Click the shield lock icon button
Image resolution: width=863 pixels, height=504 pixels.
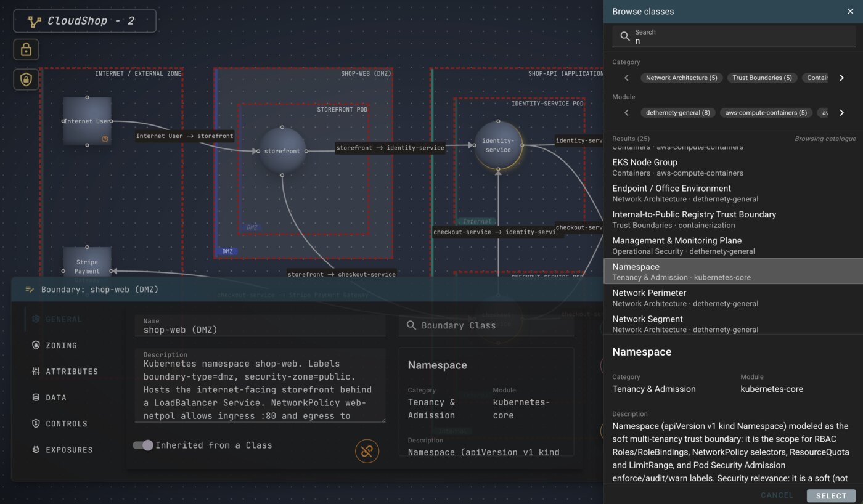[26, 79]
